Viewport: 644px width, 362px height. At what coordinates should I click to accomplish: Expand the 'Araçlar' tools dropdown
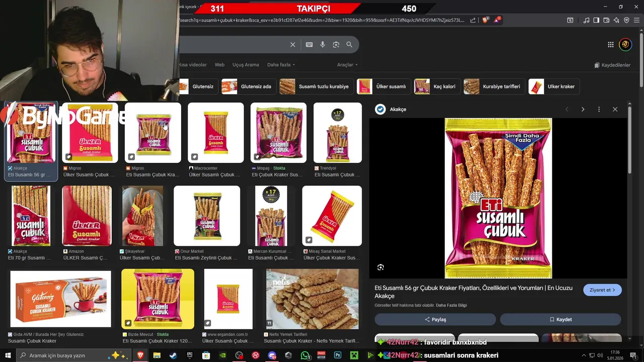347,65
